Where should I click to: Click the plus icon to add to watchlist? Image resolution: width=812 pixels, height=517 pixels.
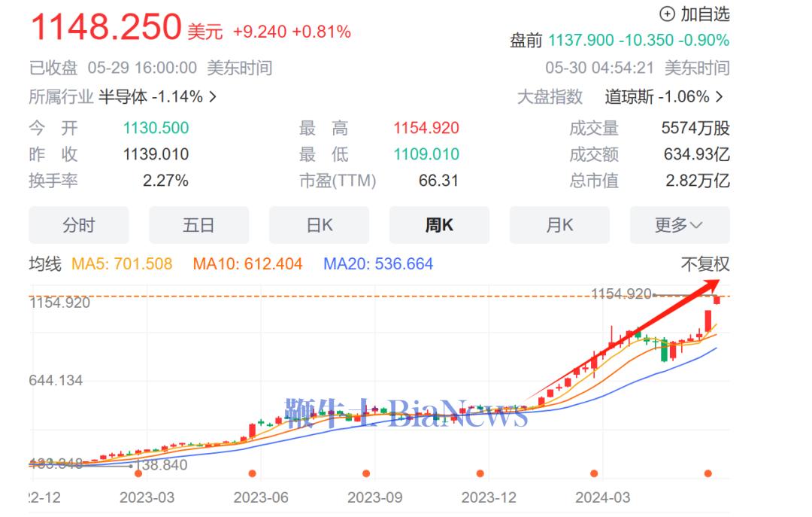click(x=667, y=14)
